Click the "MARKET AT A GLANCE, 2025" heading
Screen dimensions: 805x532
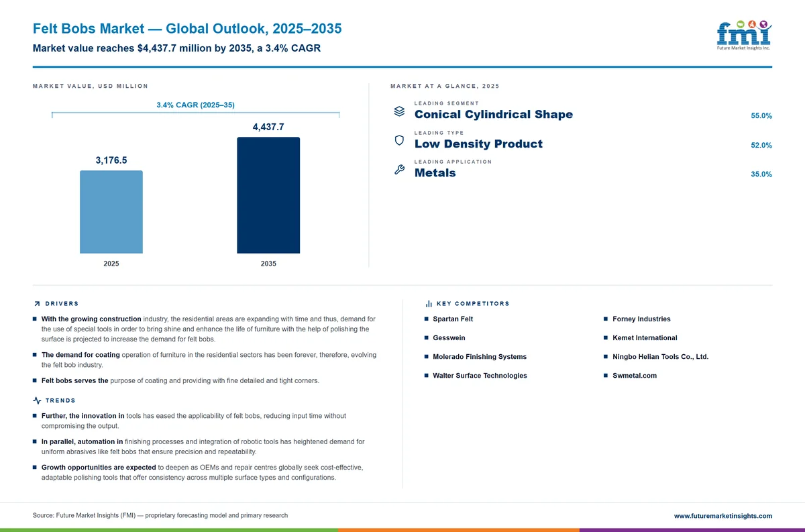445,87
